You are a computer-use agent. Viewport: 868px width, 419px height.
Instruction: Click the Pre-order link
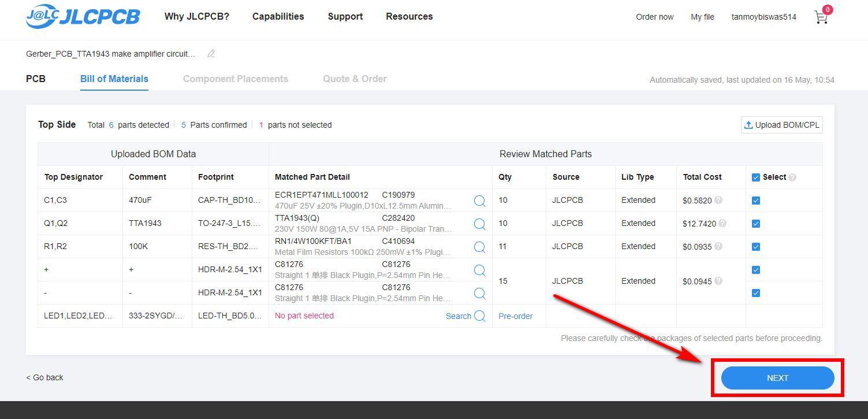(516, 316)
